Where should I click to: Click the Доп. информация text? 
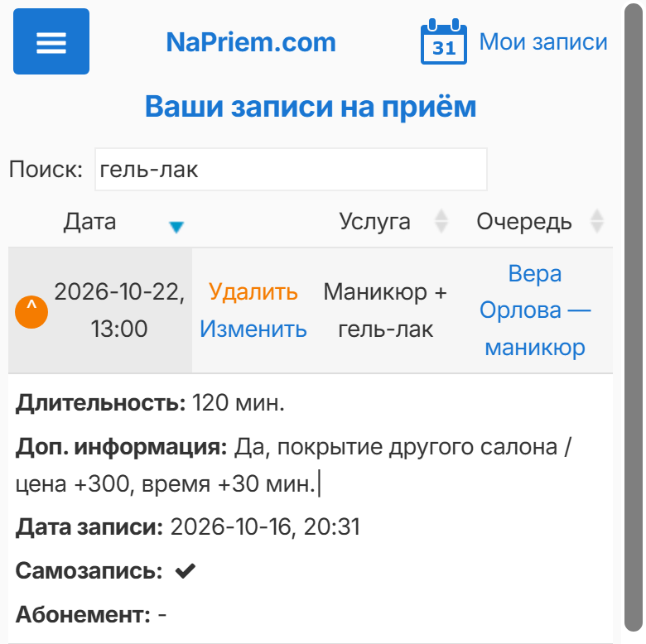pos(293,465)
